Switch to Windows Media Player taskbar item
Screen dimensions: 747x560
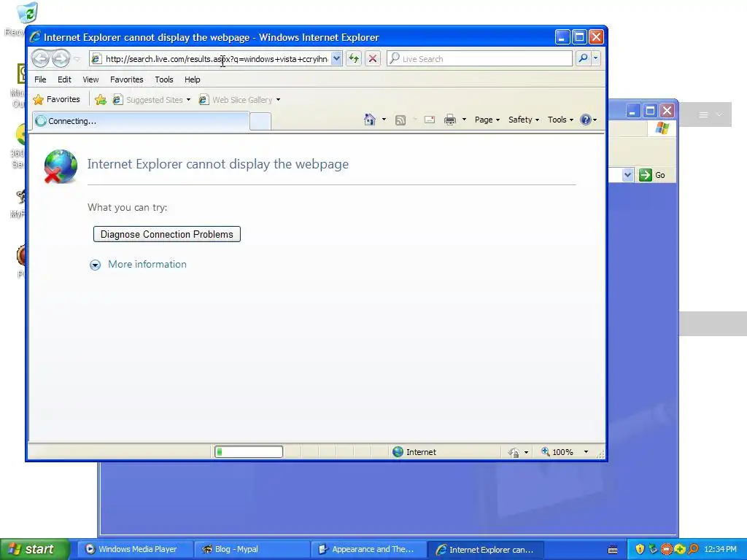135,550
